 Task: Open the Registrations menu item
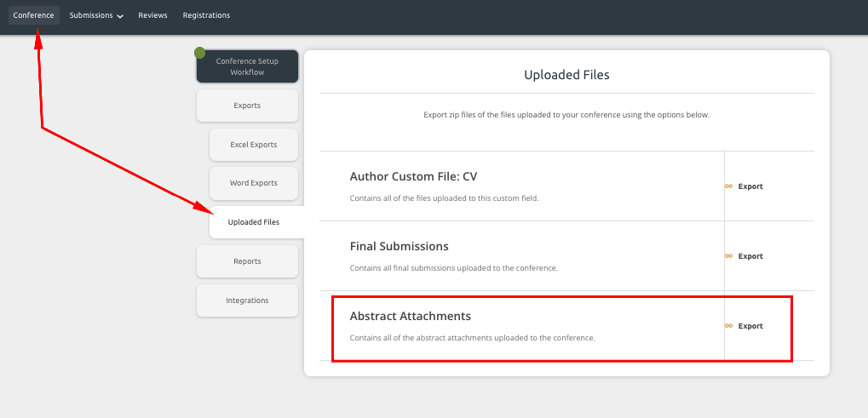point(206,15)
